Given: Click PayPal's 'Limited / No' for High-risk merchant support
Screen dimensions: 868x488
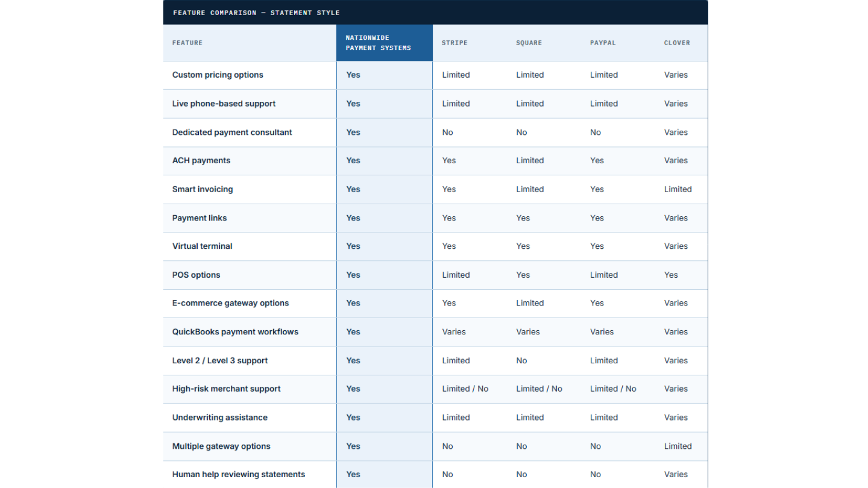Looking at the screenshot, I should click(x=613, y=389).
